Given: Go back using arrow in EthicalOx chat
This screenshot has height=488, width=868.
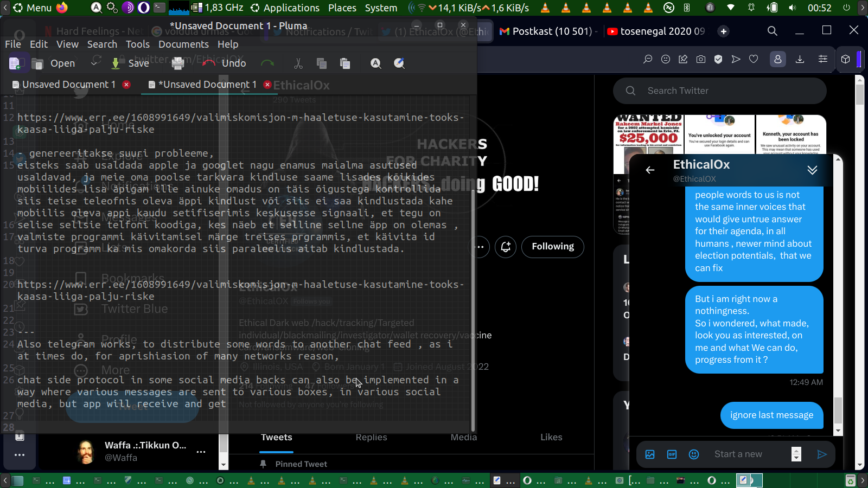Looking at the screenshot, I should click(650, 170).
